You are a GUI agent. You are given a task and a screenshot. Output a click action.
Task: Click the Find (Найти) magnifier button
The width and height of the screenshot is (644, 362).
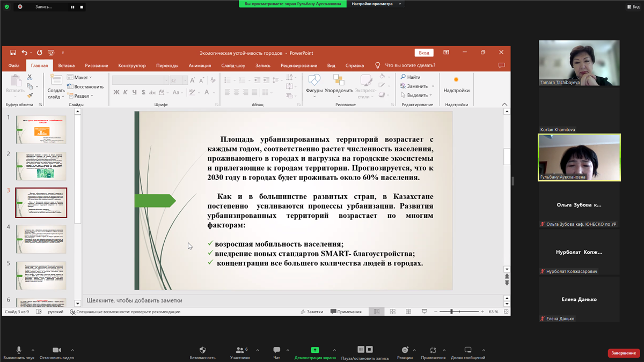(411, 77)
